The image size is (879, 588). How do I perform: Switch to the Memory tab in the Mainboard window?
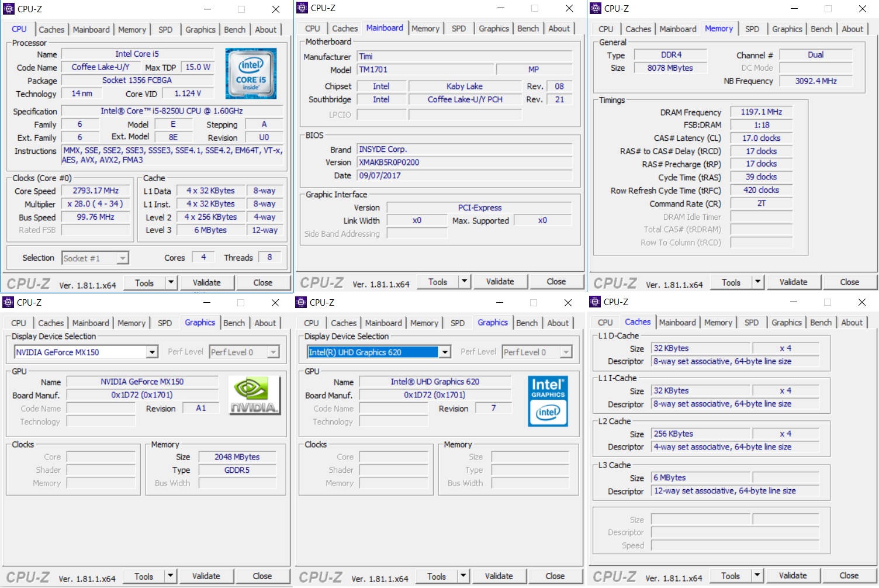(425, 29)
